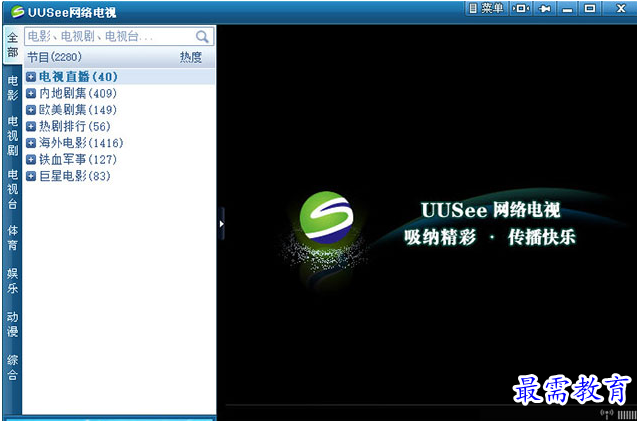
Task: Click the UUSee logo in title bar
Action: 17,12
